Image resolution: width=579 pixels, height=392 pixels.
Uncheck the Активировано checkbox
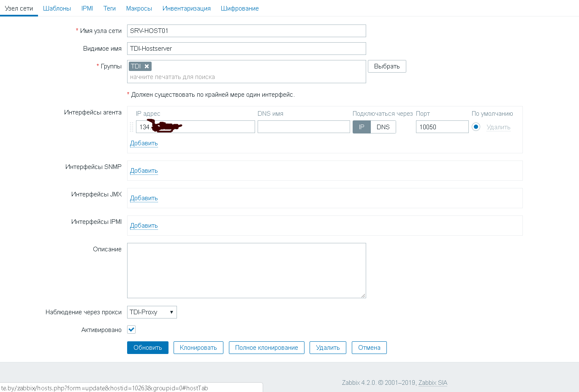(131, 329)
